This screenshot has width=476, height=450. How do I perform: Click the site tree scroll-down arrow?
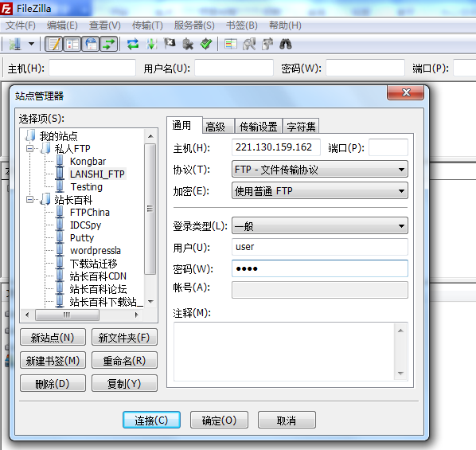click(x=150, y=301)
